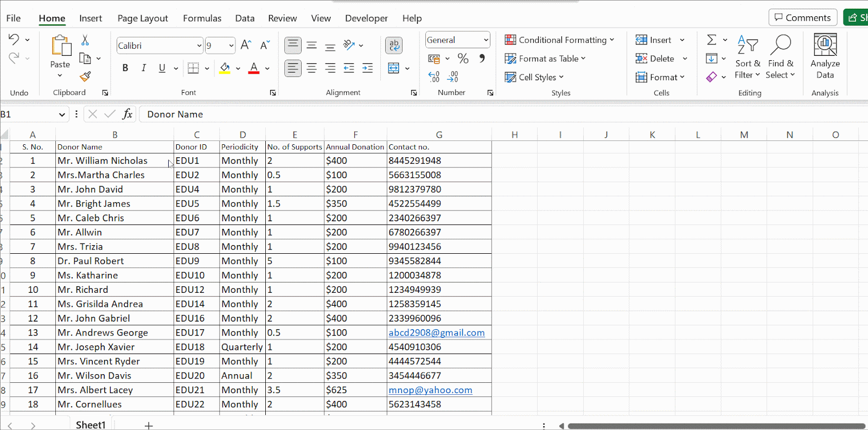Click the horizontal scrollbar
This screenshot has height=430, width=868.
point(716,426)
